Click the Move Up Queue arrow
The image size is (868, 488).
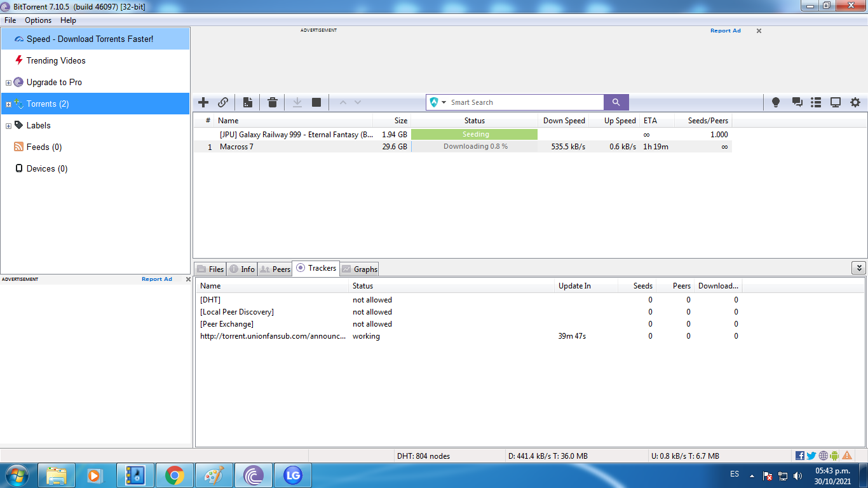343,102
